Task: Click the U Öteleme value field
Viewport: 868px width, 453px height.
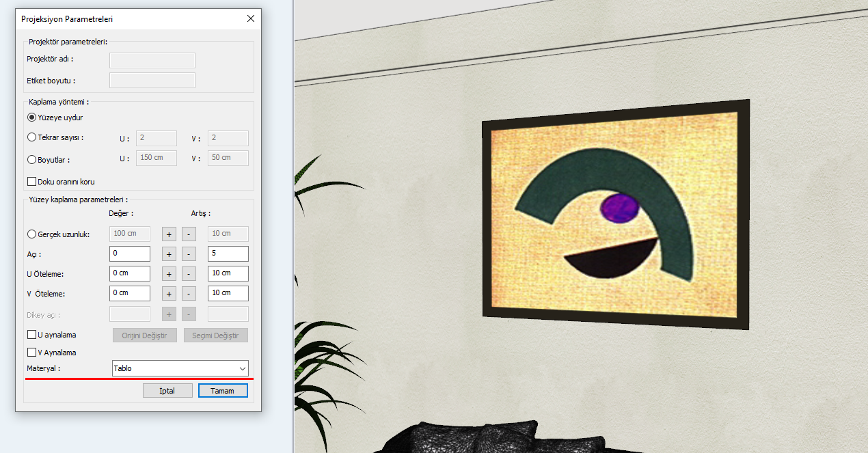Action: [130, 273]
